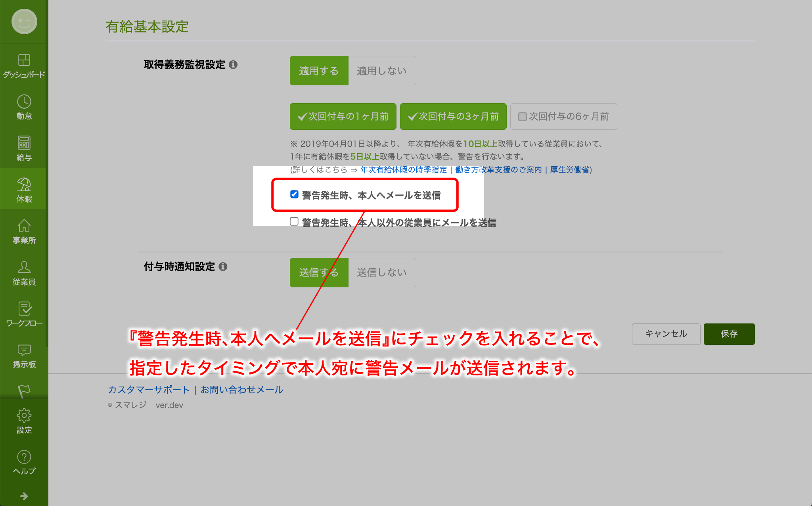
Task: Click the smiley face avatar icon
Action: tap(24, 21)
